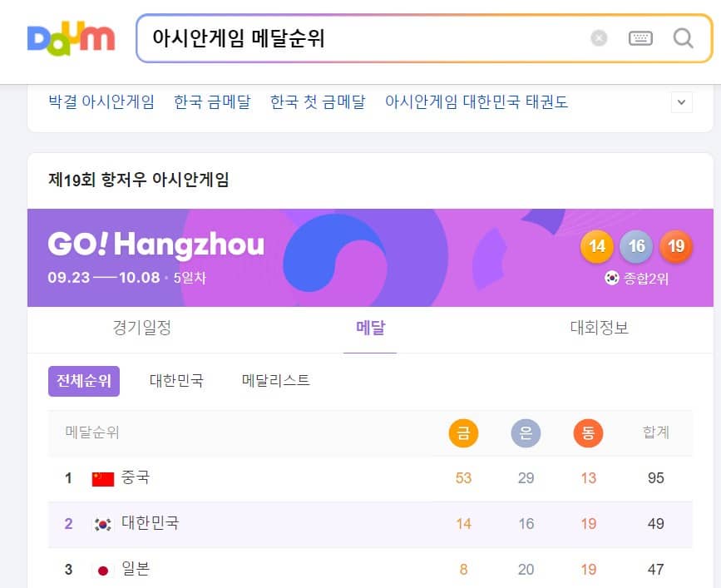Screen dimensions: 721x588
Task: Open the on-screen keyboard icon in search bar
Action: tap(640, 37)
